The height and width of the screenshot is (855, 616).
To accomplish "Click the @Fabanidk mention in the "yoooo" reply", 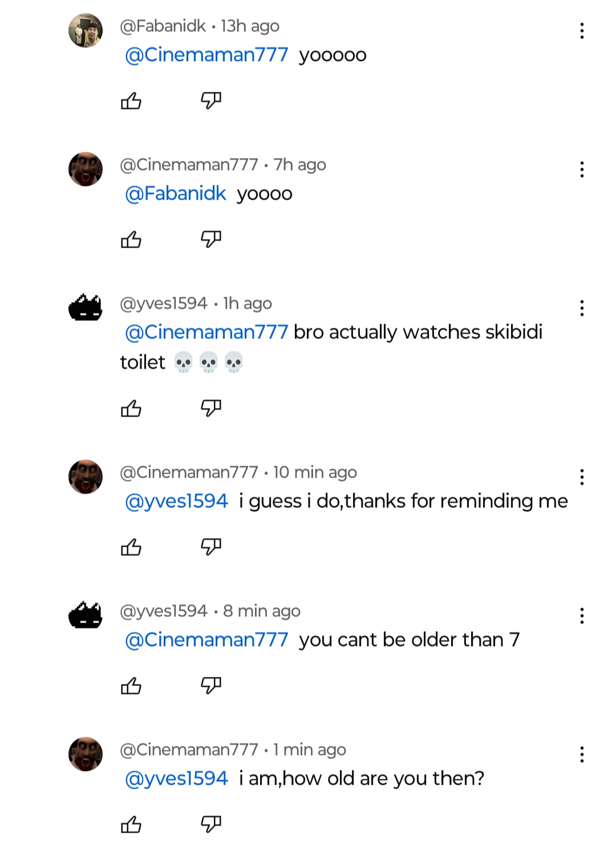I will click(176, 193).
